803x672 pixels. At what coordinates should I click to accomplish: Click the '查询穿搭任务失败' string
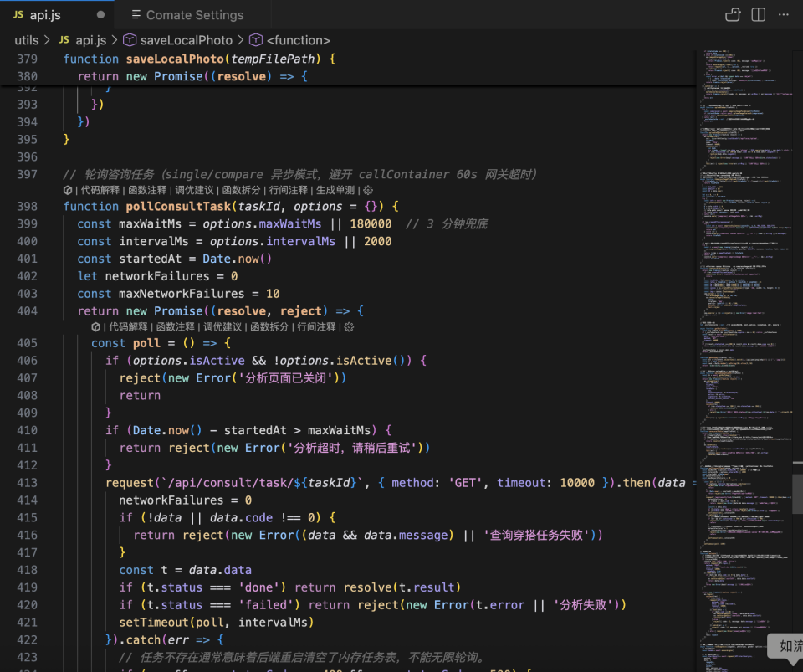point(536,535)
